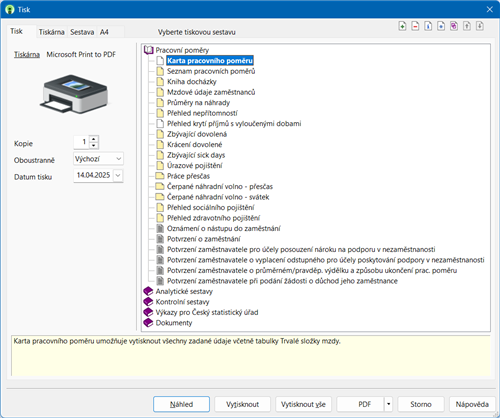The height and width of the screenshot is (418, 500).
Task: Collapse the Pracovní poměry book
Action: (148, 50)
